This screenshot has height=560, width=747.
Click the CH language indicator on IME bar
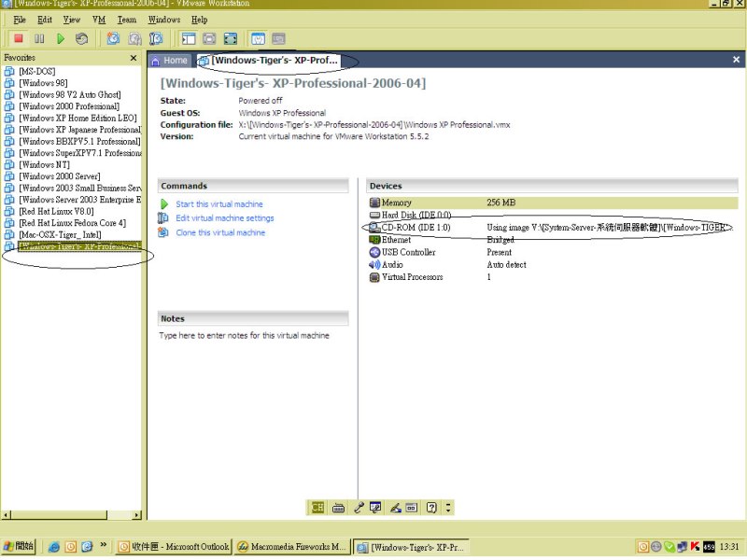click(317, 508)
